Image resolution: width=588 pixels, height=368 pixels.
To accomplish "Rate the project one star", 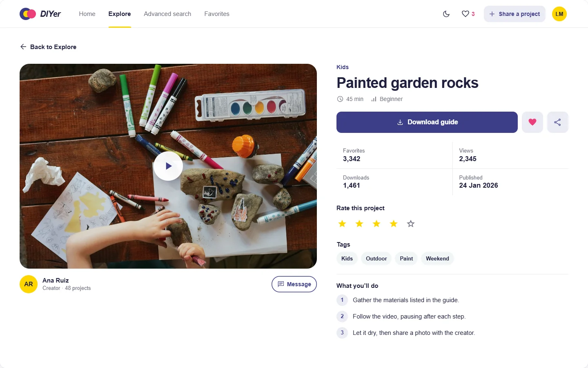I will tap(342, 224).
